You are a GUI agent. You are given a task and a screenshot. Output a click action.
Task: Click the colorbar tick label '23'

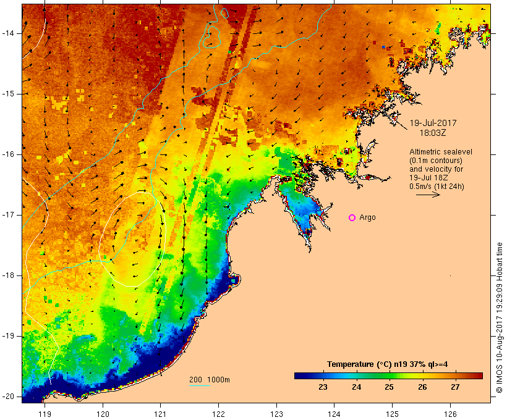point(323,387)
